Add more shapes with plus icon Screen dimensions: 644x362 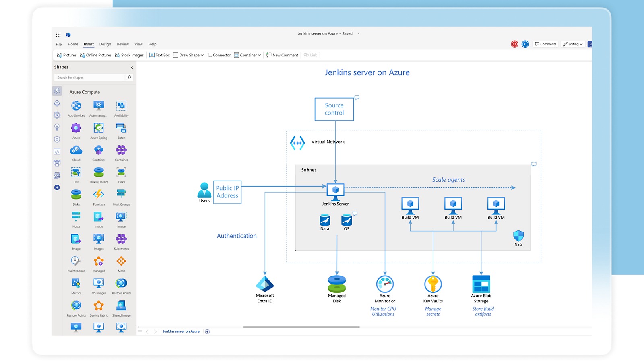[x=57, y=187]
